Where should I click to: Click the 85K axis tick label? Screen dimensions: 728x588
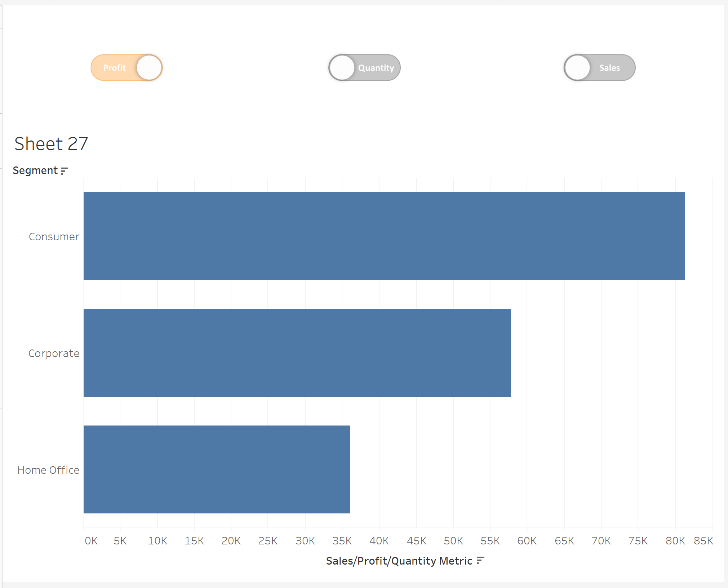[703, 541]
